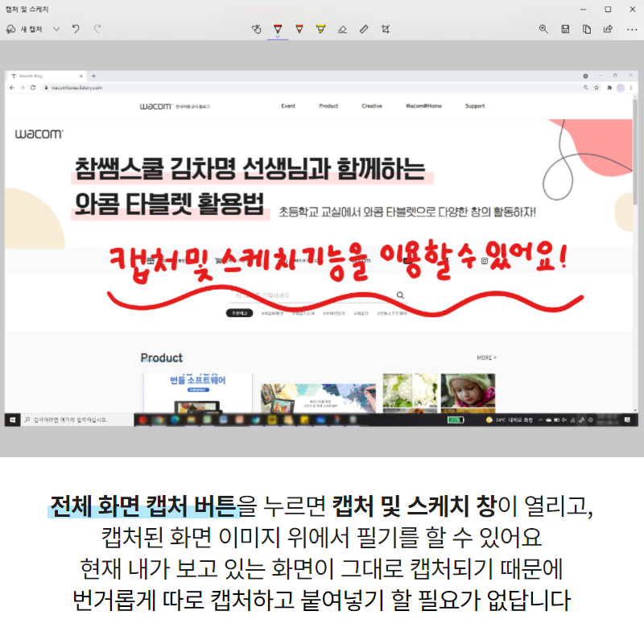
Task: Click the redo arrow in the toolbar
Action: click(97, 29)
